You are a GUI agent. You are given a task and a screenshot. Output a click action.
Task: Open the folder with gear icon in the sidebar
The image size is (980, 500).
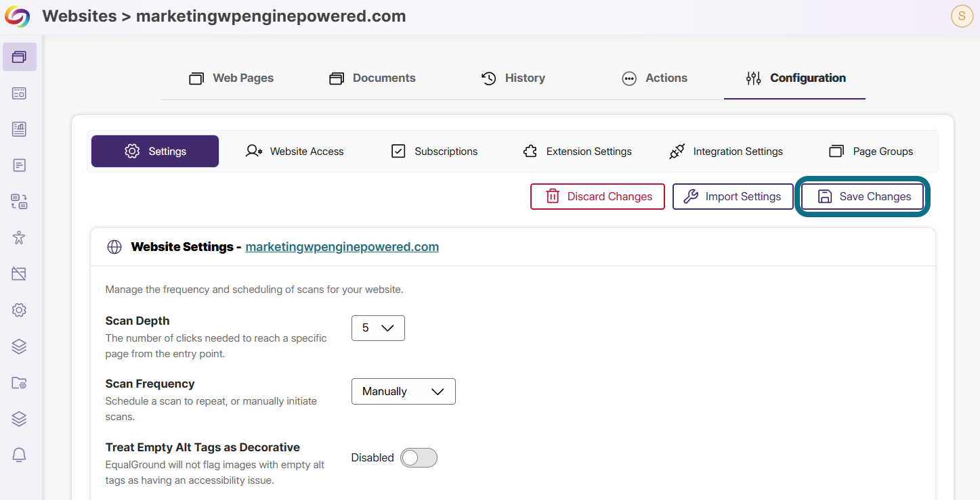[x=19, y=383]
